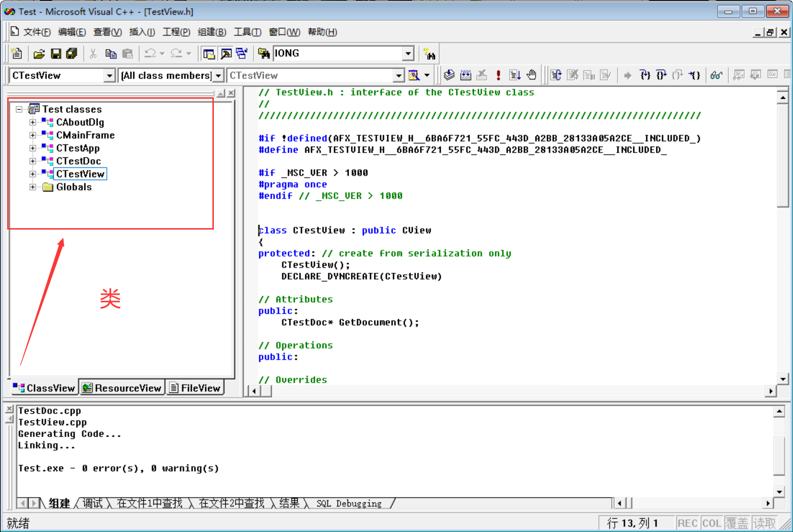Select the CTestView class in tree
Image resolution: width=793 pixels, height=532 pixels.
pos(80,174)
